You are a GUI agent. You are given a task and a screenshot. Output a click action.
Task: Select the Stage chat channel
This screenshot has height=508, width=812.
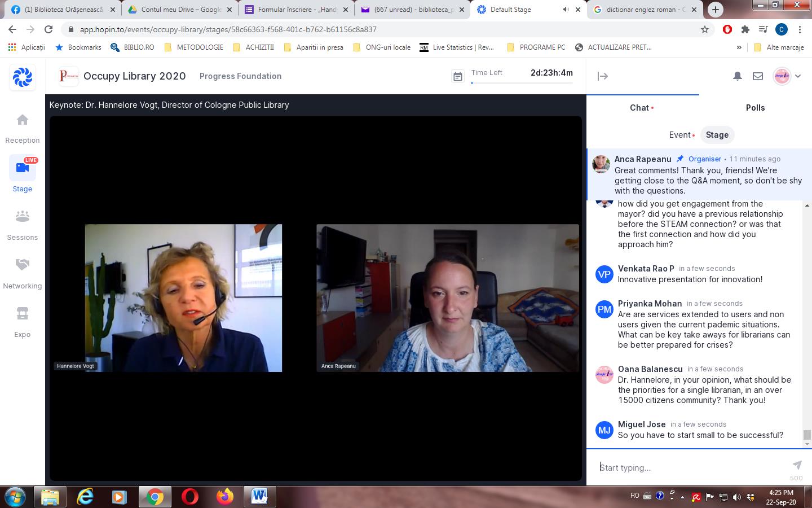tap(717, 135)
